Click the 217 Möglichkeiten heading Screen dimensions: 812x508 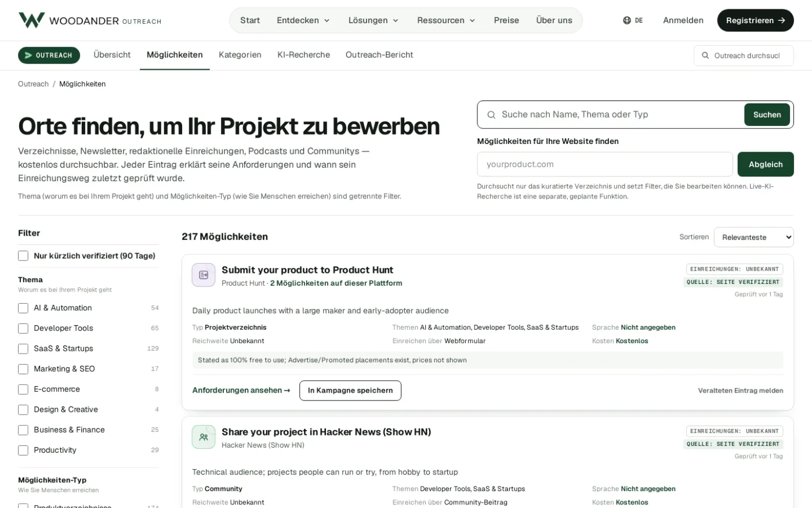tap(224, 237)
